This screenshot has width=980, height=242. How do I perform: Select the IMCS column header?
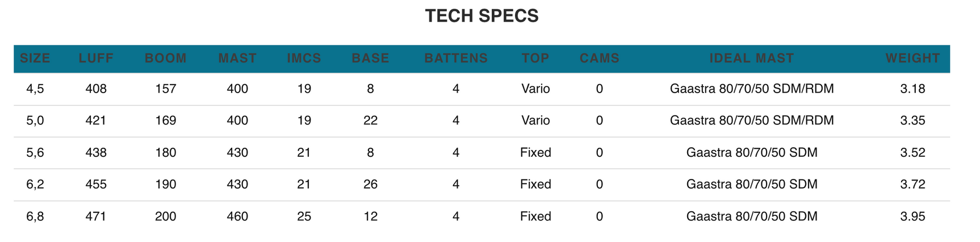tap(304, 59)
